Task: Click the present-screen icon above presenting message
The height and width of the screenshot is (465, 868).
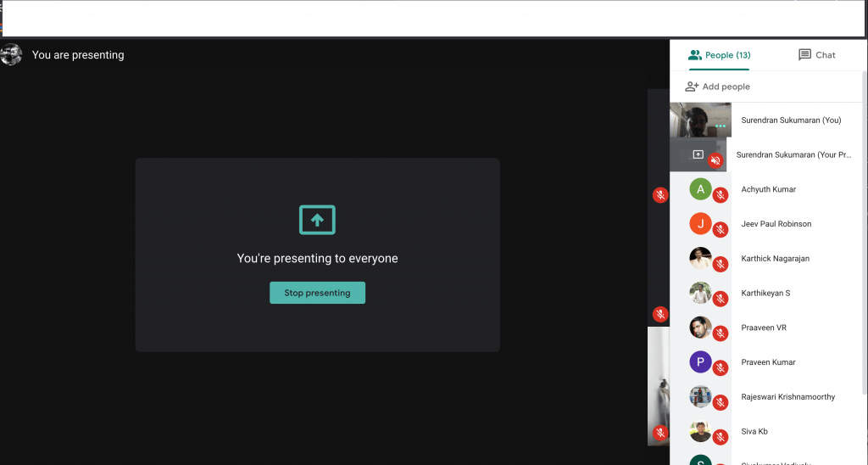Action: pos(317,220)
